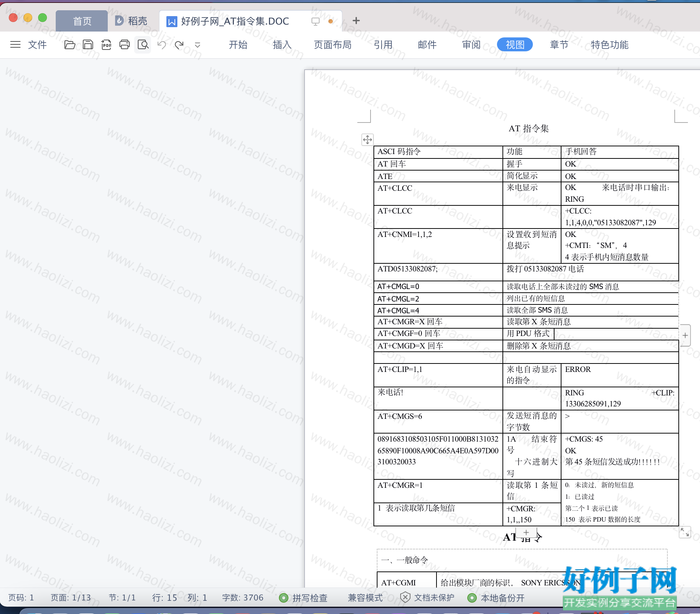Click the AT+CMGL=4 table cell

pyautogui.click(x=438, y=310)
